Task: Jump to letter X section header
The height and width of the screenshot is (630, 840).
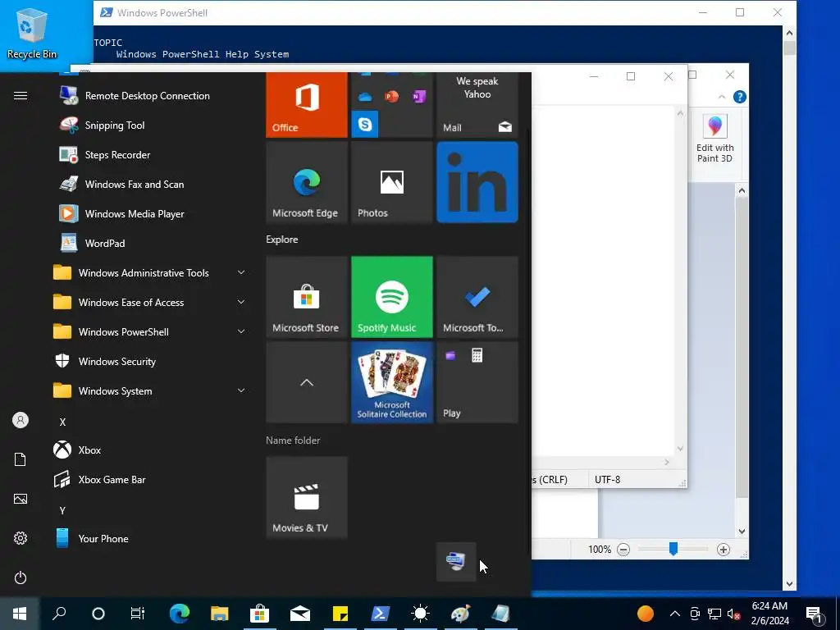Action: (62, 422)
